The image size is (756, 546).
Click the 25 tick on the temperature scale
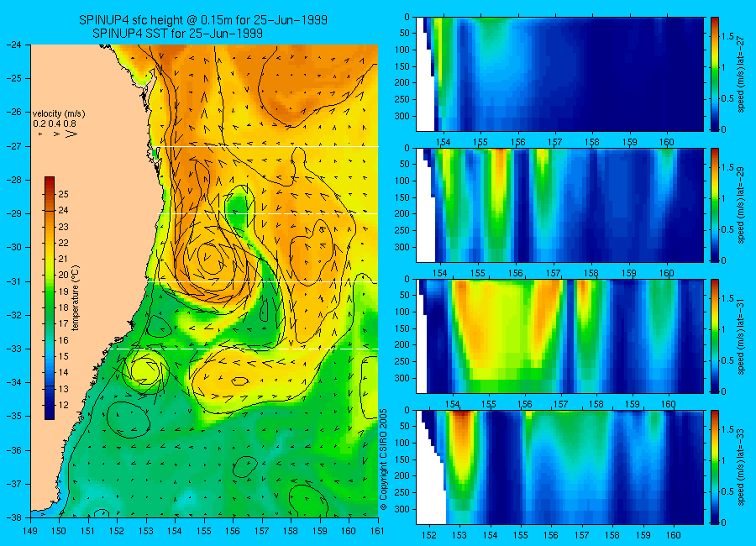(x=63, y=194)
